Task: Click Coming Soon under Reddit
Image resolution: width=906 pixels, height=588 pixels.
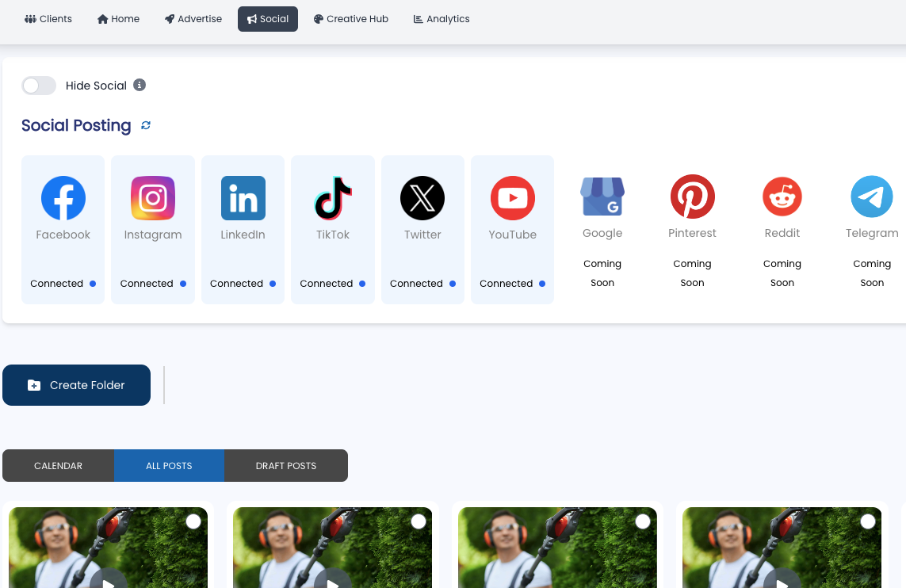Action: [782, 273]
